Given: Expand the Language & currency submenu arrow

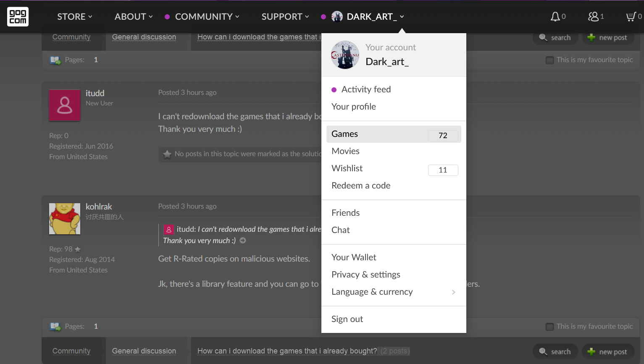Looking at the screenshot, I should tap(453, 292).
